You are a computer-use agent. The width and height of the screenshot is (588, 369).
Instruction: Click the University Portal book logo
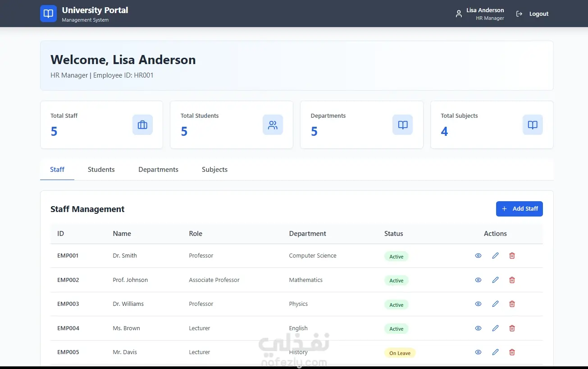click(x=48, y=14)
